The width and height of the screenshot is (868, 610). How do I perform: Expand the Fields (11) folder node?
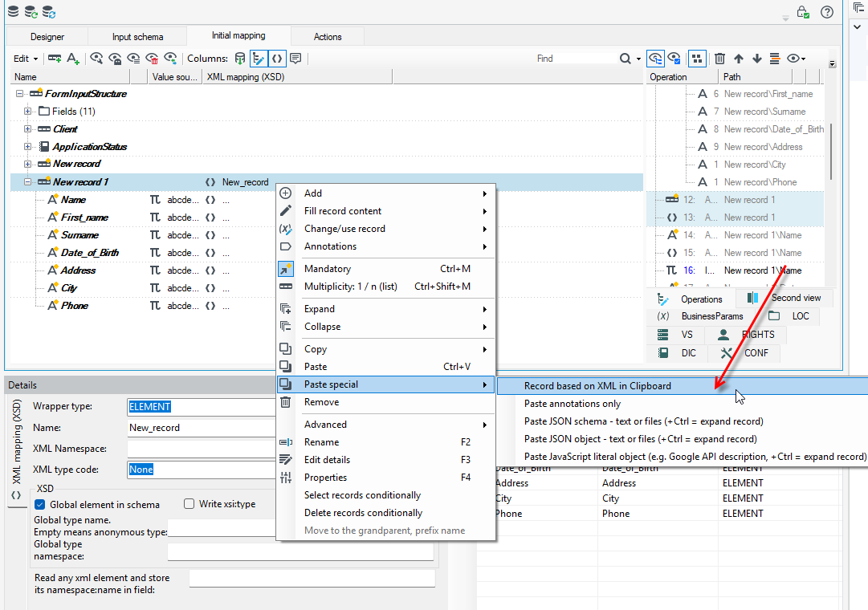pos(27,112)
